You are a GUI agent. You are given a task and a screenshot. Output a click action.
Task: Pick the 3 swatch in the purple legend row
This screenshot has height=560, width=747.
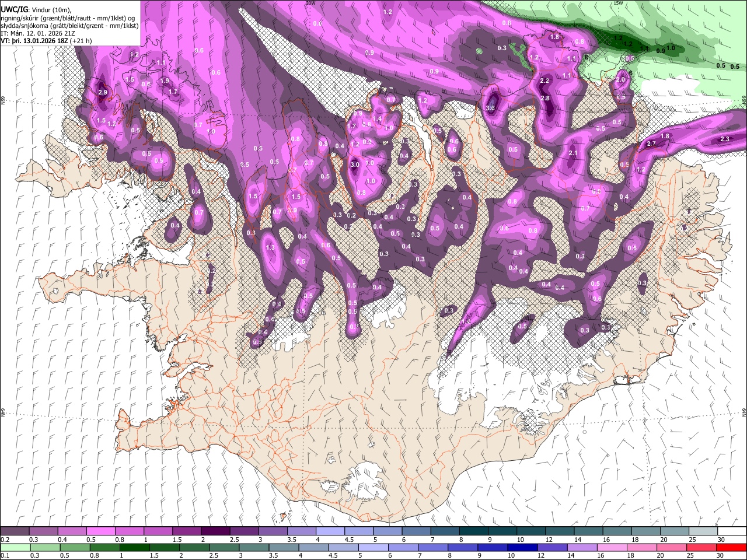click(273, 531)
